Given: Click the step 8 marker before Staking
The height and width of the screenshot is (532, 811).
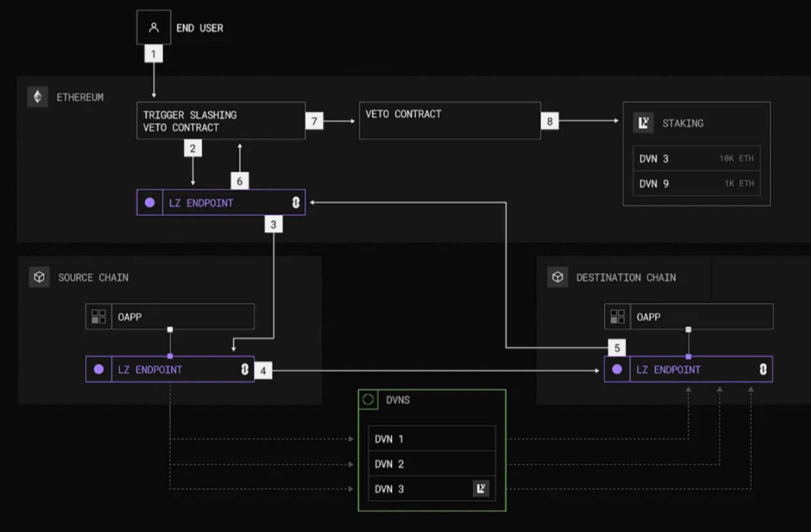Looking at the screenshot, I should 550,121.
